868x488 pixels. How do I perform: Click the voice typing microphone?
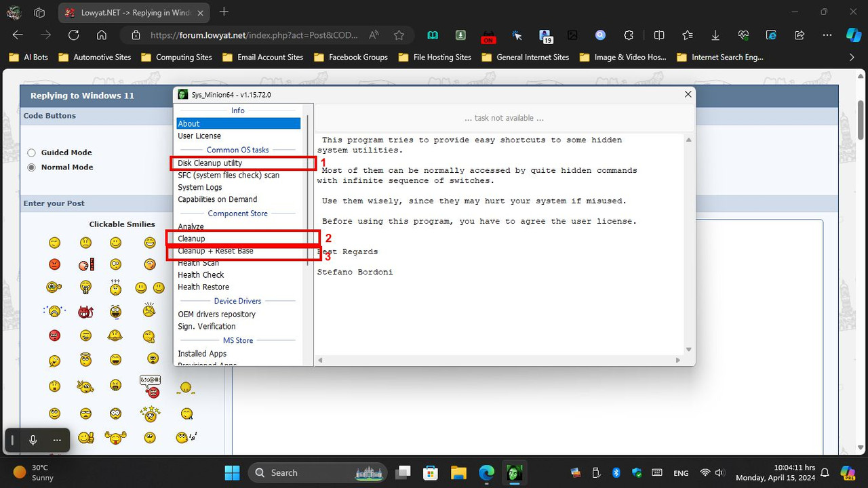click(x=33, y=441)
